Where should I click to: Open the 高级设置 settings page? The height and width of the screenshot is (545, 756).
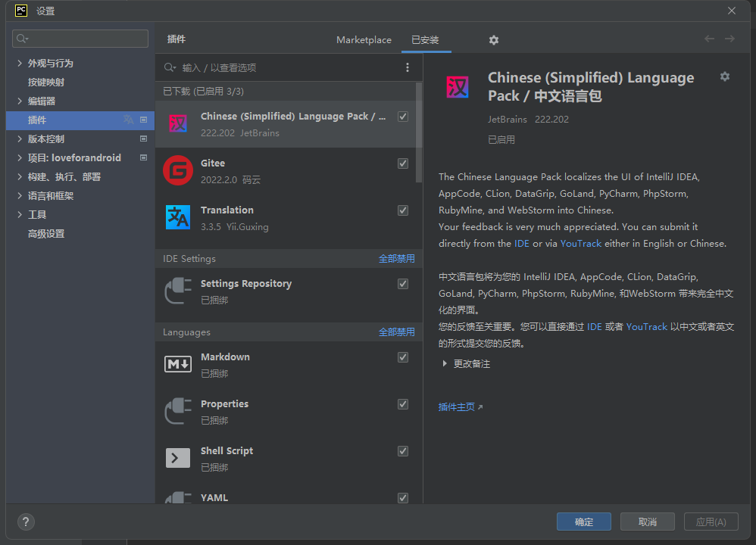(x=45, y=234)
